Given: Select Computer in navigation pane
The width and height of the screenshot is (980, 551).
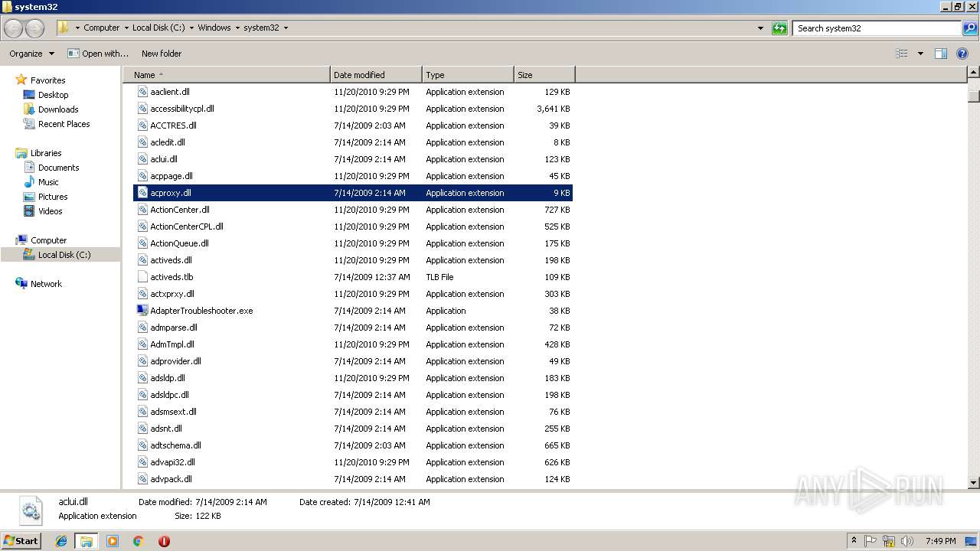Looking at the screenshot, I should coord(48,240).
